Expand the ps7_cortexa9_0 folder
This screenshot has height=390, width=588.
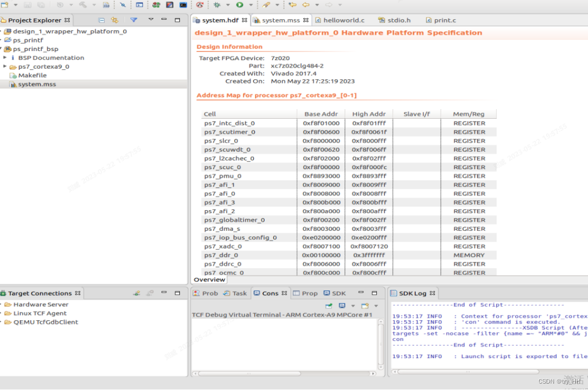(x=5, y=67)
